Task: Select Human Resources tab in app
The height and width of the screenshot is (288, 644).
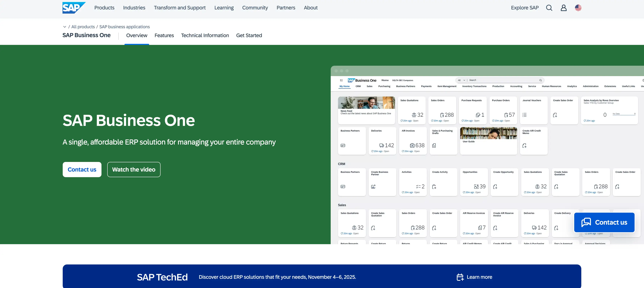Action: coord(551,86)
